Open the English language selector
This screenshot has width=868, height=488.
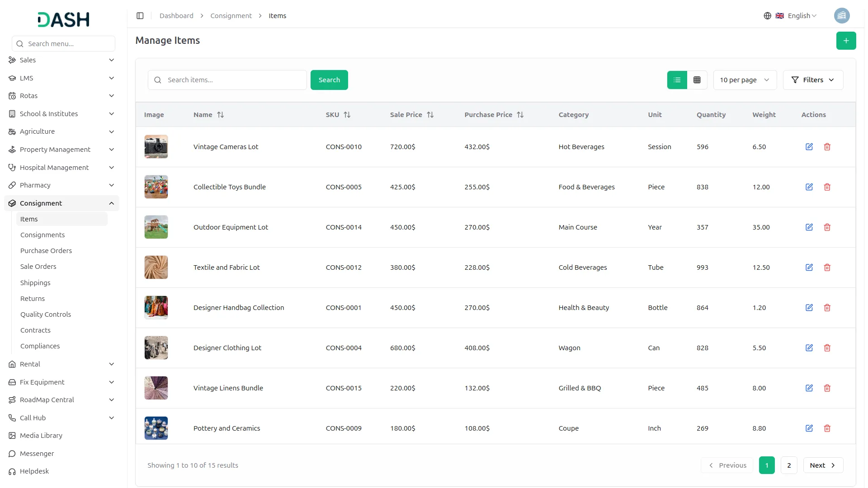pyautogui.click(x=798, y=16)
